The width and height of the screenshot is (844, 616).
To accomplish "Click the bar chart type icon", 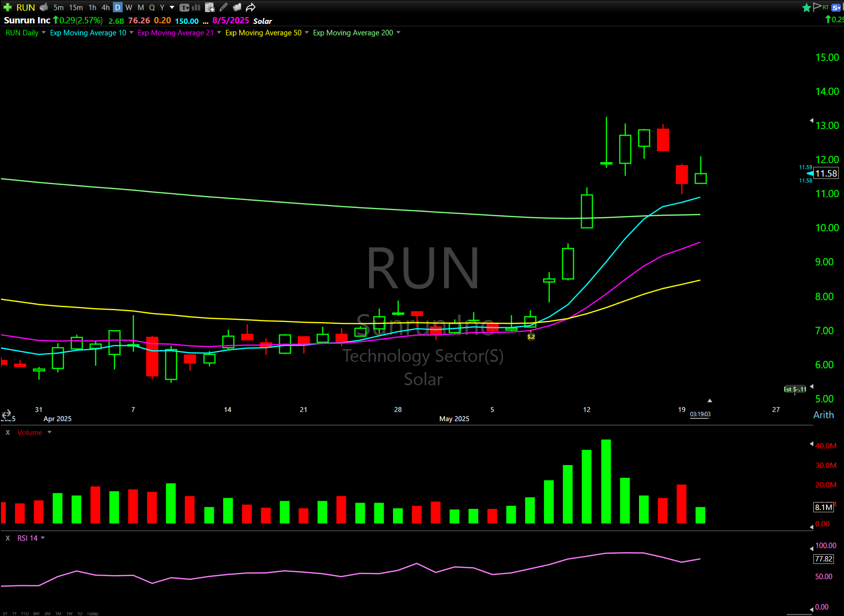I will (196, 7).
